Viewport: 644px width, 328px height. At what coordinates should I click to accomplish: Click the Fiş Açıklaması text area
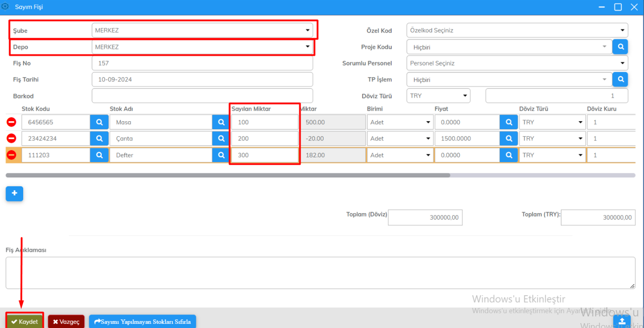(320, 273)
